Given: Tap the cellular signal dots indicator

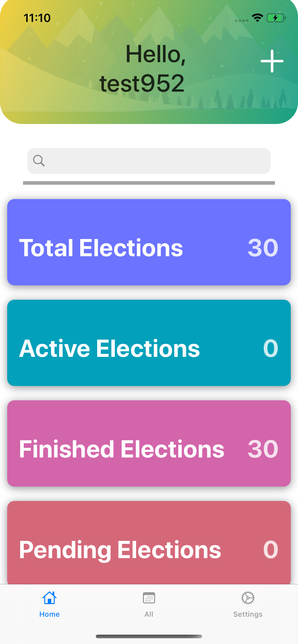Looking at the screenshot, I should tap(241, 20).
